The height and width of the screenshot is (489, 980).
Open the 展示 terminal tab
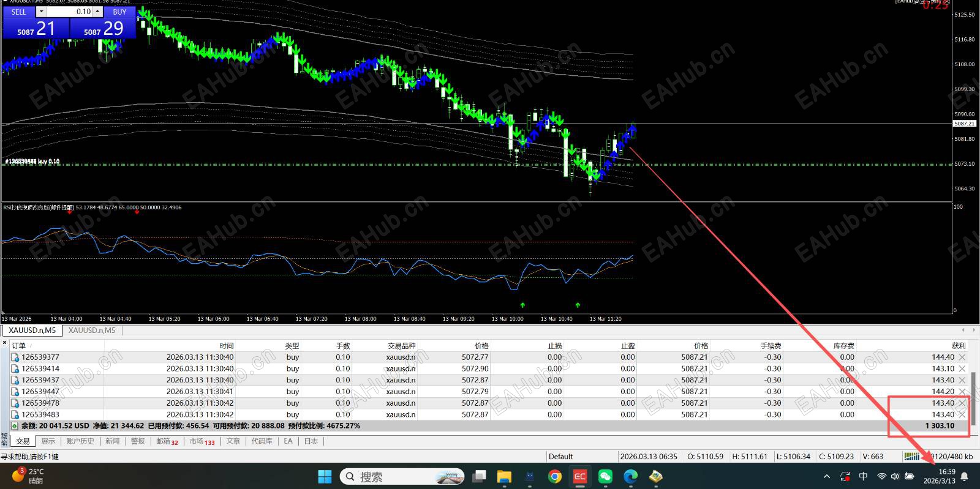[48, 441]
